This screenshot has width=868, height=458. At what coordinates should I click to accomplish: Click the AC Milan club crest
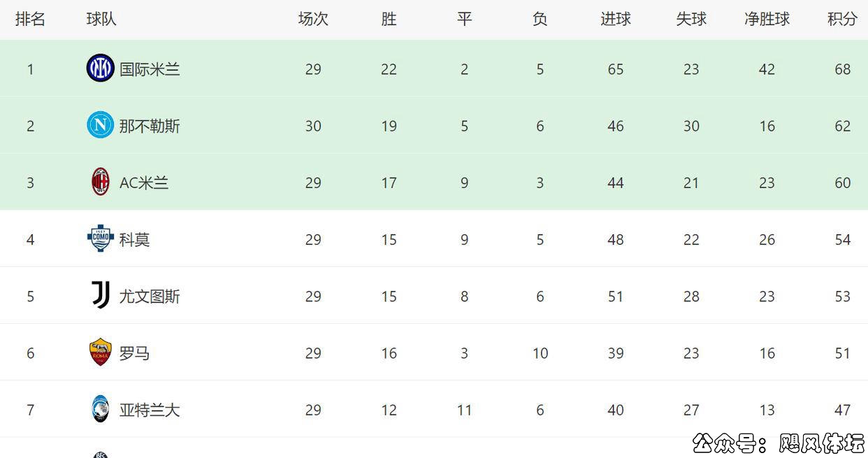(x=101, y=183)
